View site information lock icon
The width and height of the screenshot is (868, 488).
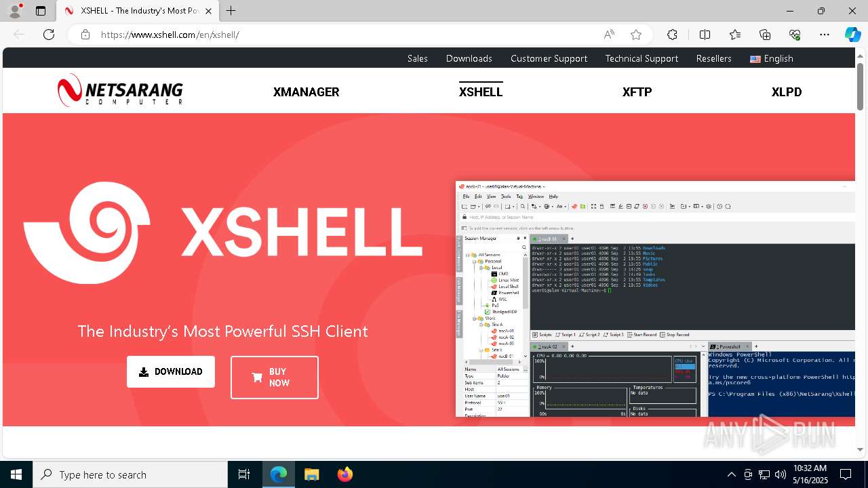point(85,35)
